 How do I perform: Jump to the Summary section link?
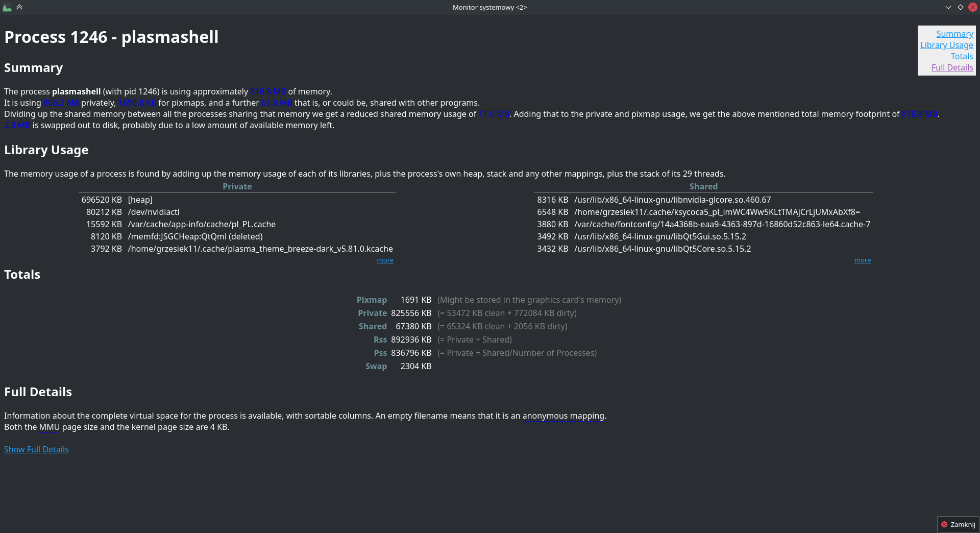point(954,34)
